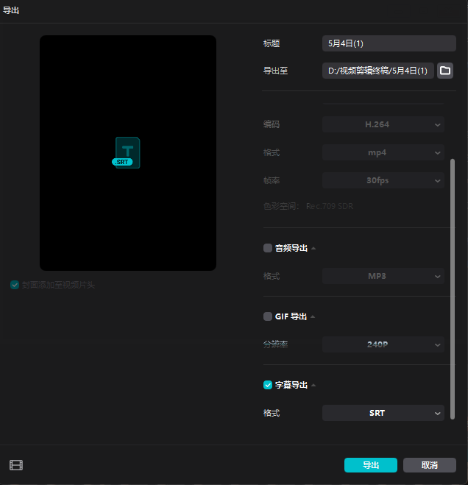The image size is (468, 485).
Task: Open the export folder browser icon
Action: pyautogui.click(x=445, y=70)
